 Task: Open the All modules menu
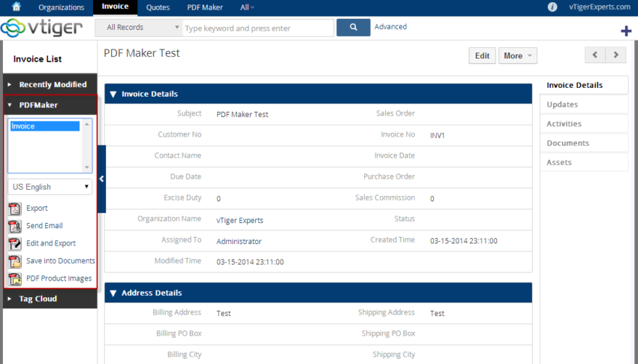point(247,8)
